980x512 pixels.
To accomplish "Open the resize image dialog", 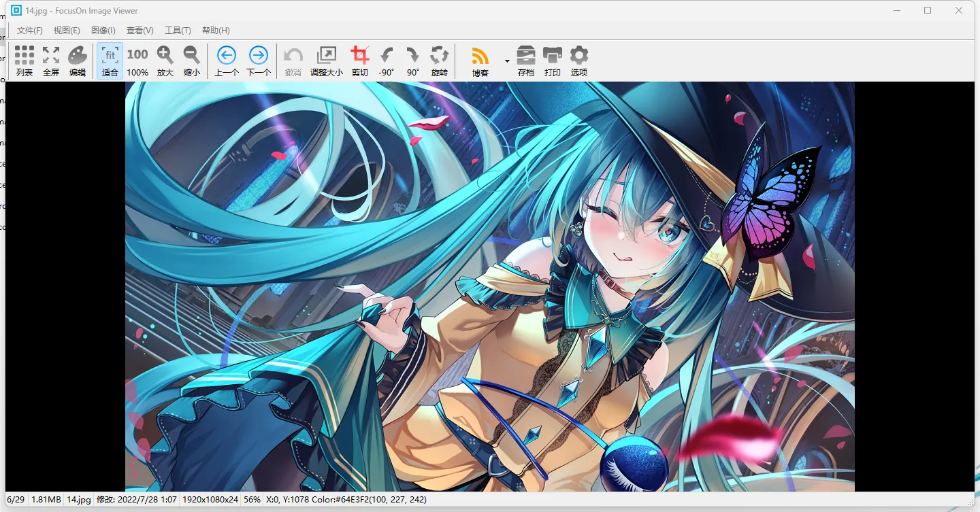I will point(327,60).
